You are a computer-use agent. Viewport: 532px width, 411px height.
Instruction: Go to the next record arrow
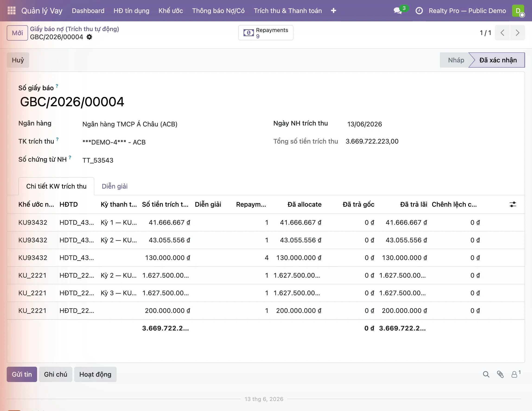pos(517,33)
